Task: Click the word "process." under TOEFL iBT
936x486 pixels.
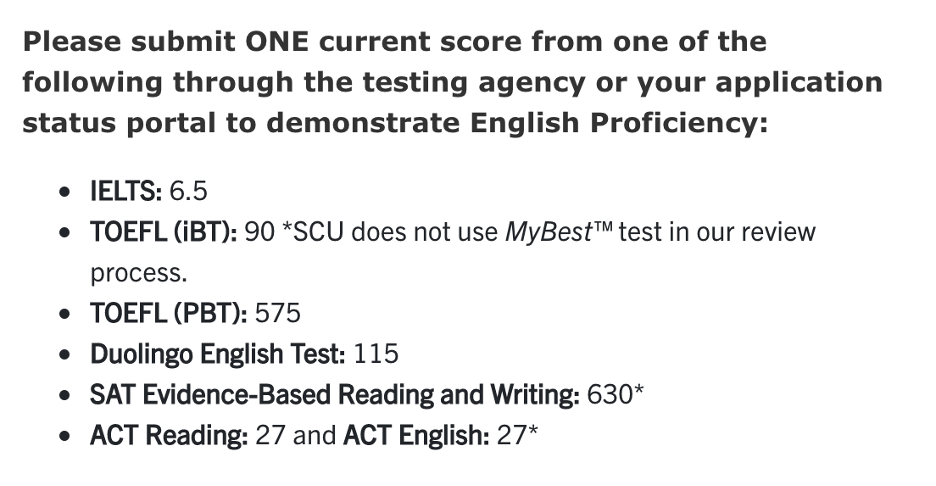Action: [138, 273]
